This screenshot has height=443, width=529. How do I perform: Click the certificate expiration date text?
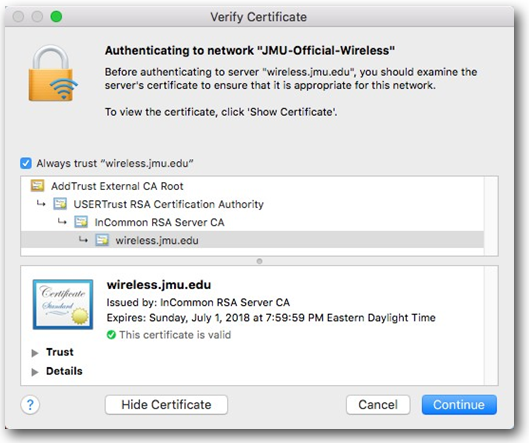pos(271,318)
